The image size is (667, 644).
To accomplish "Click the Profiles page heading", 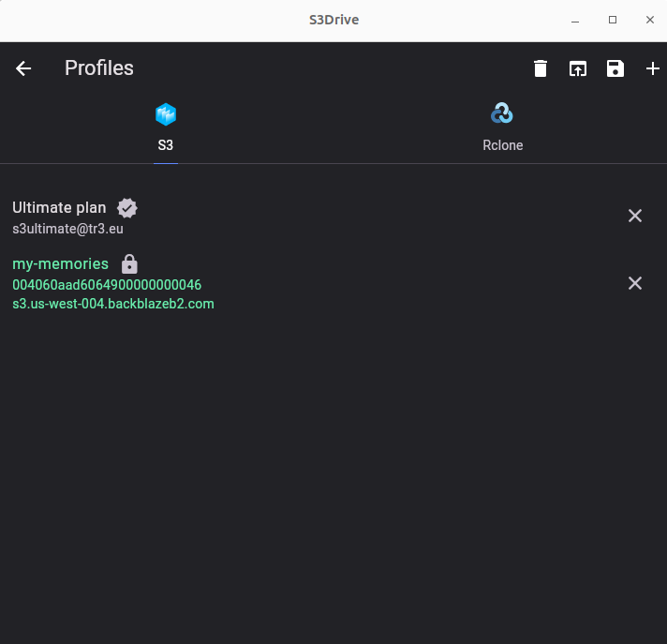I will coord(99,68).
